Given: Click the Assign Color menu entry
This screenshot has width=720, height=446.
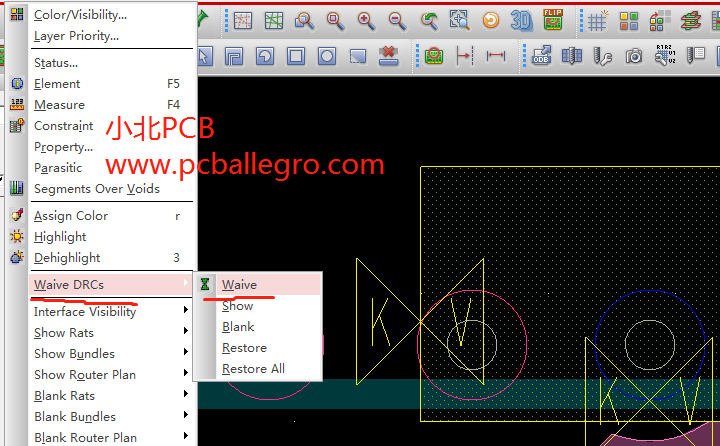Looking at the screenshot, I should [x=70, y=216].
